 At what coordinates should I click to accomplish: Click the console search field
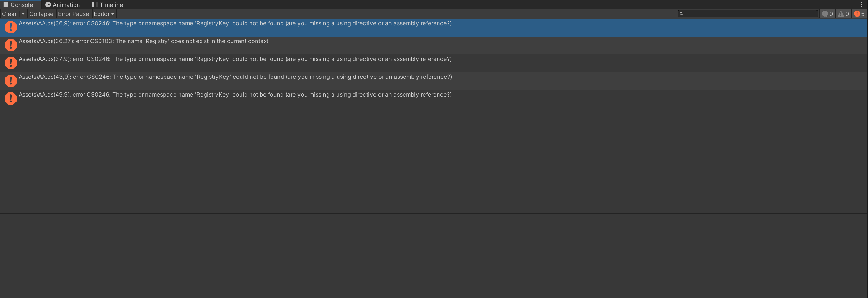(748, 14)
